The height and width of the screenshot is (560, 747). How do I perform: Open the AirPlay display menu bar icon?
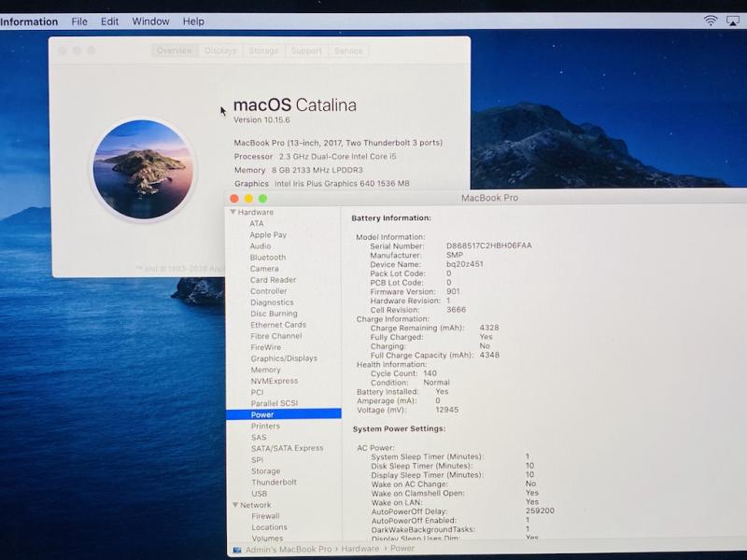pos(733,21)
